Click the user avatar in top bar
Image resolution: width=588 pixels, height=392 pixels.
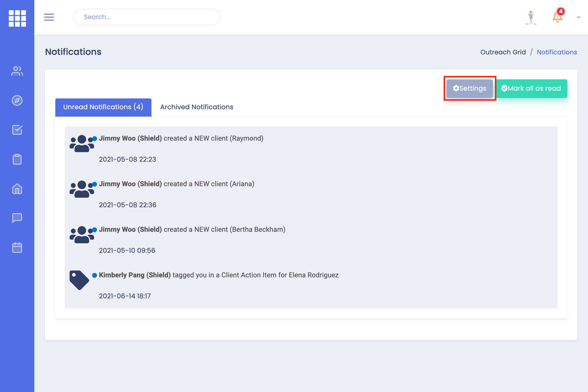point(531,17)
